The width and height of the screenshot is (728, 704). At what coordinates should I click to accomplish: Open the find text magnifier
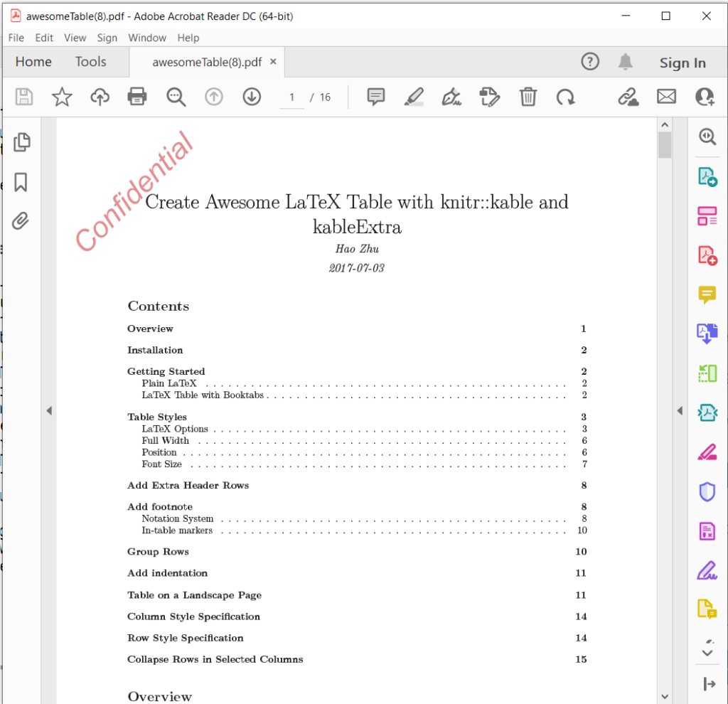tap(176, 97)
